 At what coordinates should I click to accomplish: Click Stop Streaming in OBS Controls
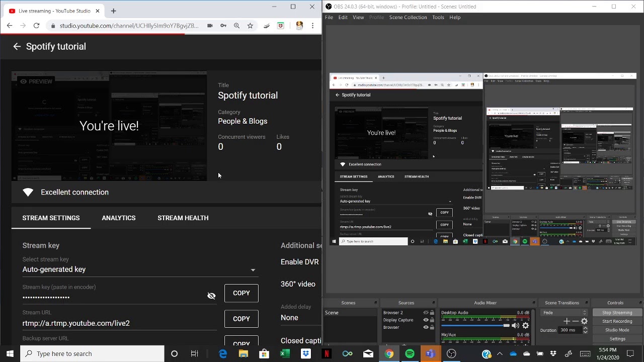click(x=617, y=313)
